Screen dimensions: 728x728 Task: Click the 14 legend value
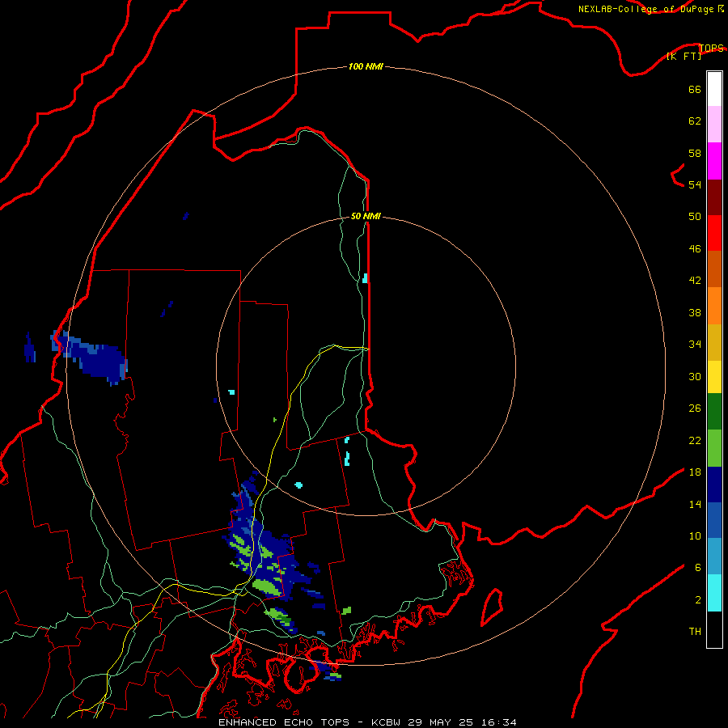pyautogui.click(x=695, y=504)
